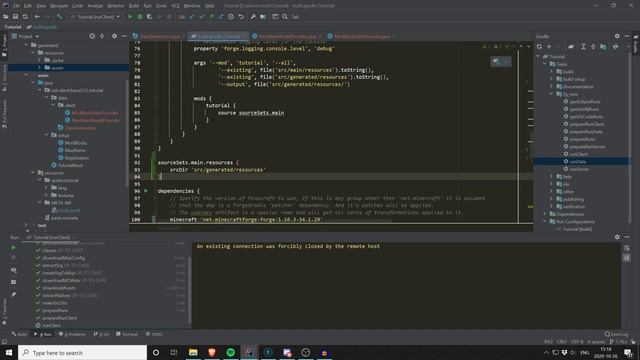Click the Project Structure icon in the toolbar
The image size is (640, 360).
pos(263,17)
